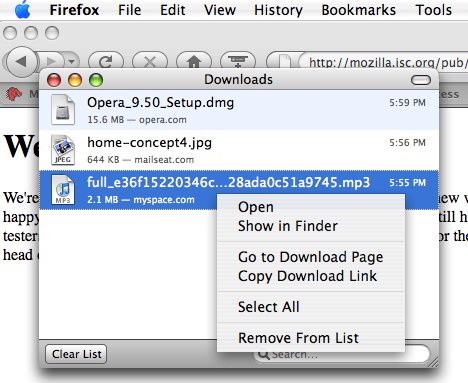Screen dimensions: 468x383
Task: Click the Opera_9.50_Setup.dmg file icon
Action: click(63, 110)
